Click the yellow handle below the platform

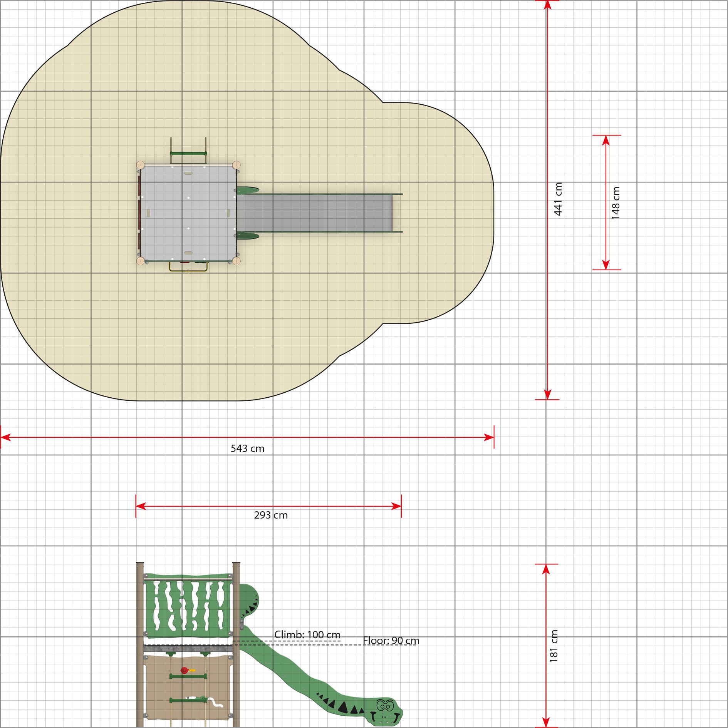[x=188, y=266]
